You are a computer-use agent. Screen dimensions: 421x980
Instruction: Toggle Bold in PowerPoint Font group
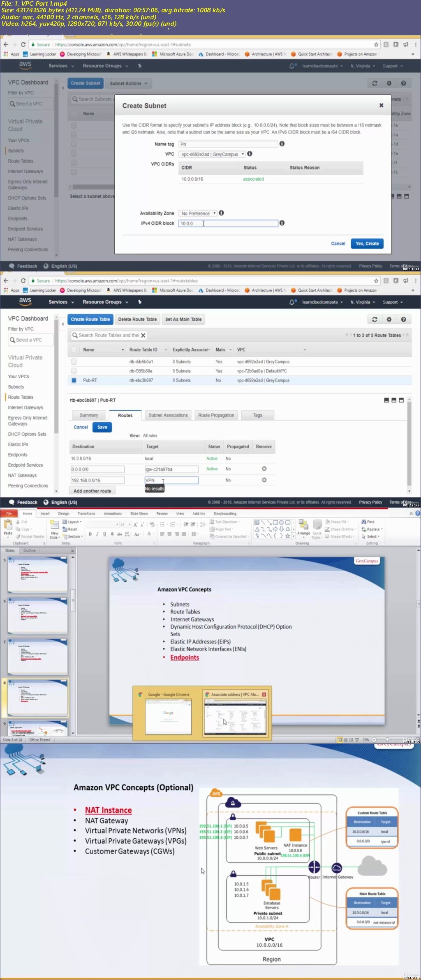[x=90, y=534]
